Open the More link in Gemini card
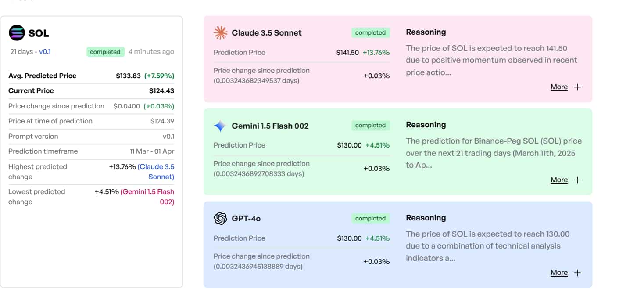The image size is (644, 303). coord(559,180)
